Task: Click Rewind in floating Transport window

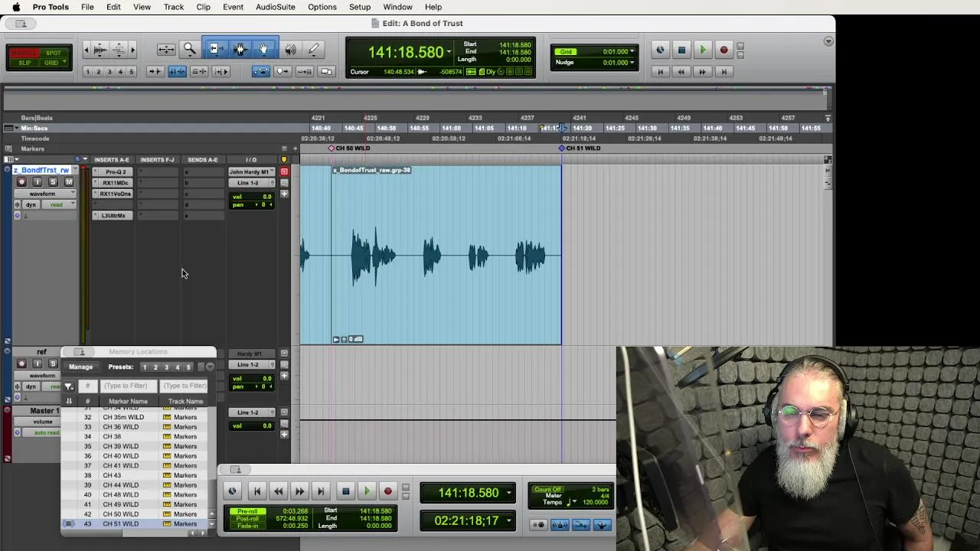Action: coord(278,491)
